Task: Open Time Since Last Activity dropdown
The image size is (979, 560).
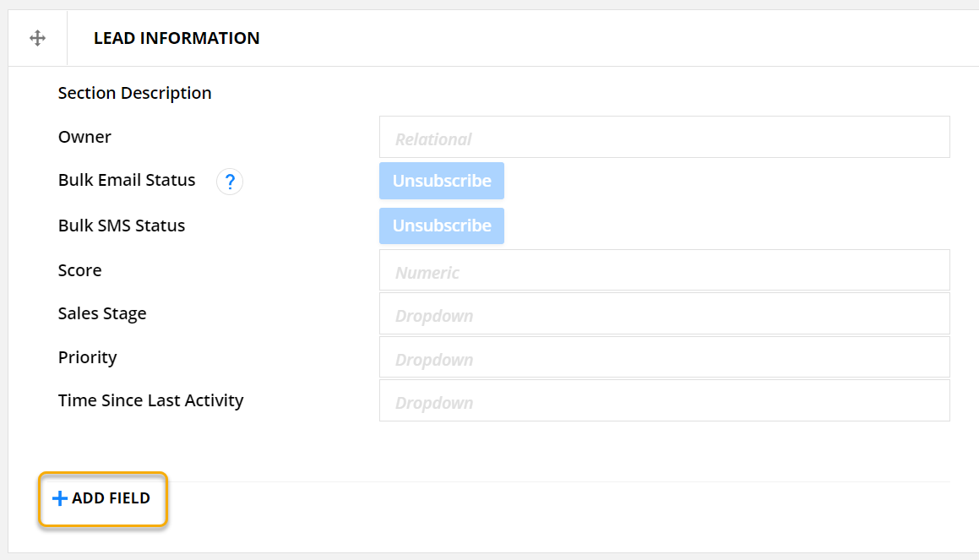Action: tap(664, 400)
